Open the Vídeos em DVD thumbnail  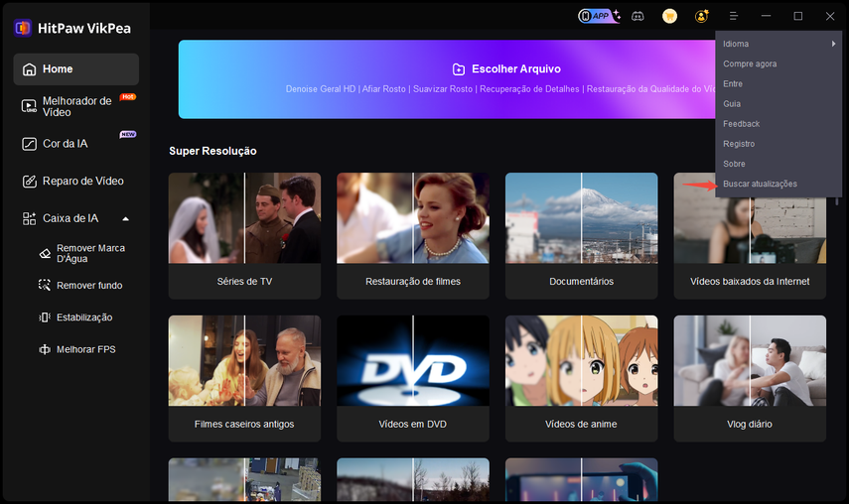tap(413, 361)
